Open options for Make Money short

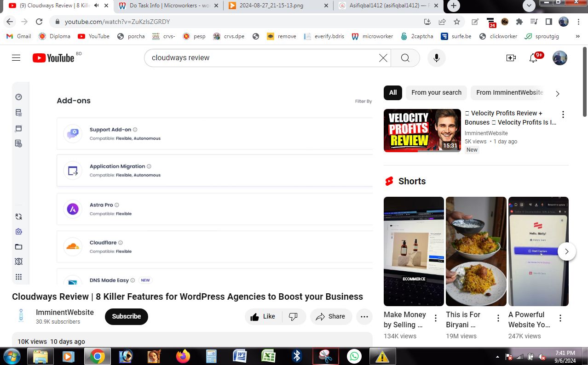coord(436,318)
